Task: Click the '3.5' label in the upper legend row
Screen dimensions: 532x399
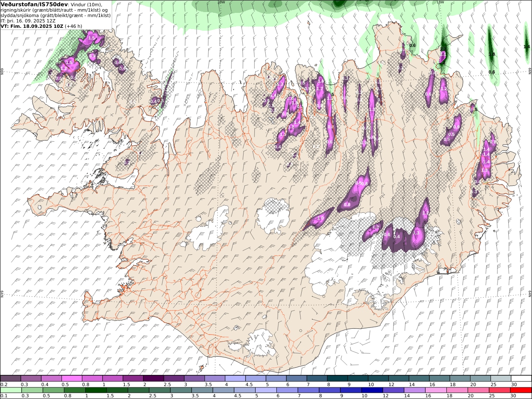Action: (x=208, y=384)
